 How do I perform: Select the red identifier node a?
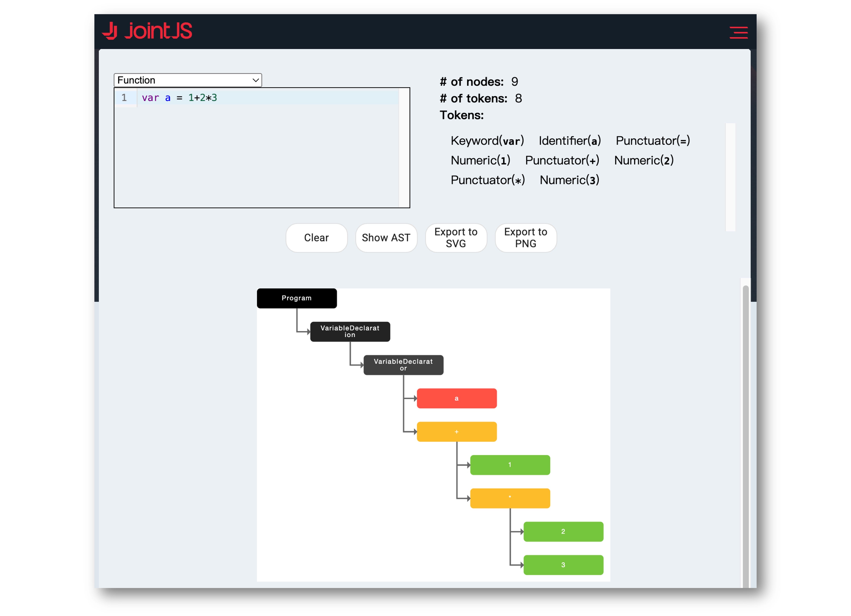(457, 398)
